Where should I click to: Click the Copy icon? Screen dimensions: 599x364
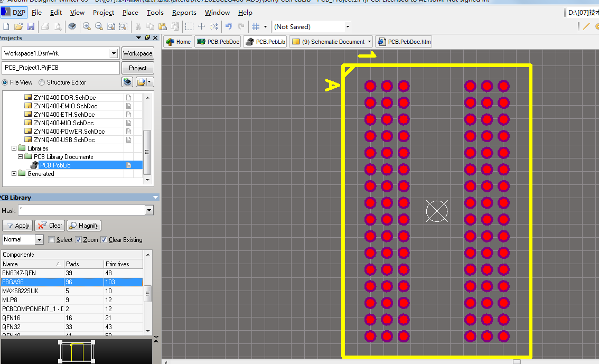point(151,27)
